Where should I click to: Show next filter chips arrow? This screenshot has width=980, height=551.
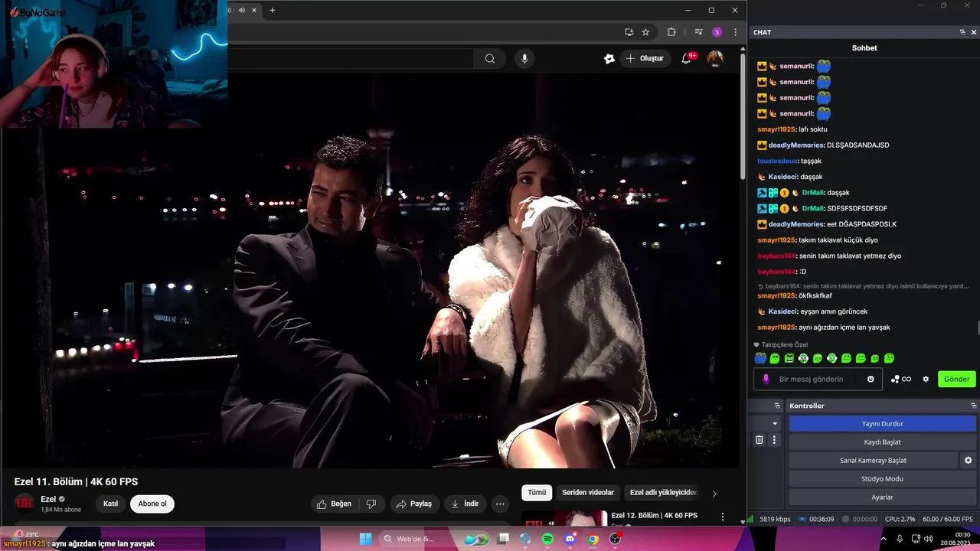pyautogui.click(x=714, y=494)
